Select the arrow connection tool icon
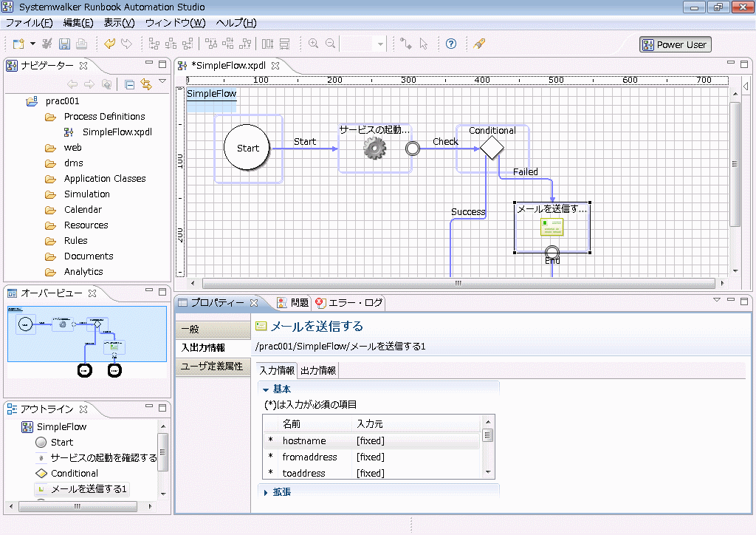This screenshot has height=535, width=756. (x=406, y=44)
